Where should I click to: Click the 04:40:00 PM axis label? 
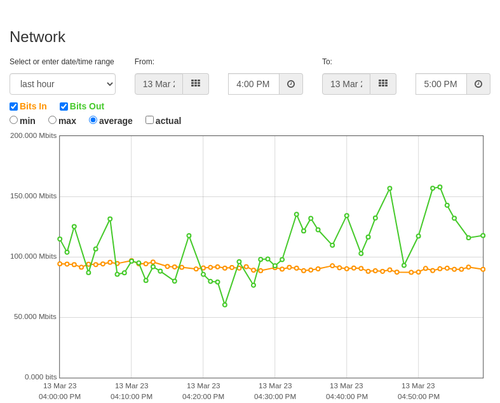[x=347, y=397]
